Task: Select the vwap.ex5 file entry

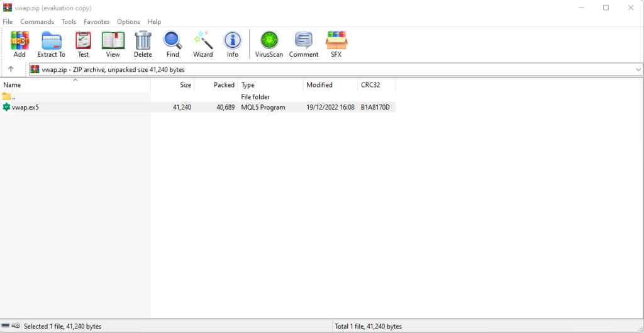Action: click(25, 107)
